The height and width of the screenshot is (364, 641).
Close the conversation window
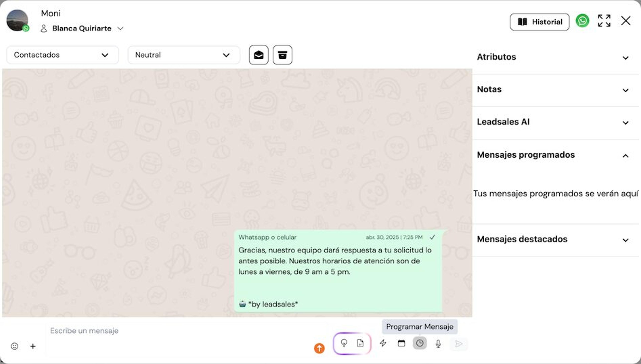[626, 21]
